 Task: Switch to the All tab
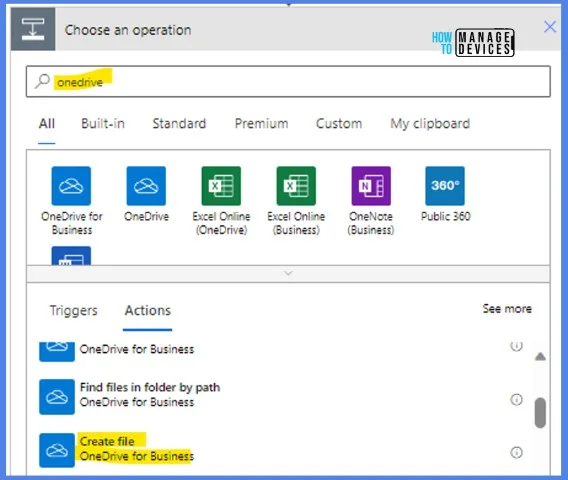coord(47,124)
